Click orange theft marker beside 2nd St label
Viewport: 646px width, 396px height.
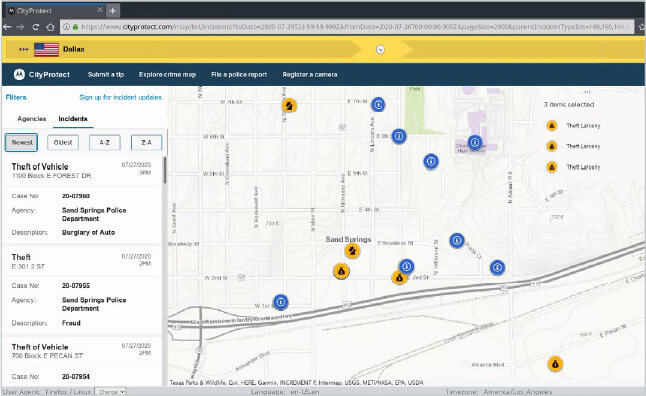(x=398, y=278)
